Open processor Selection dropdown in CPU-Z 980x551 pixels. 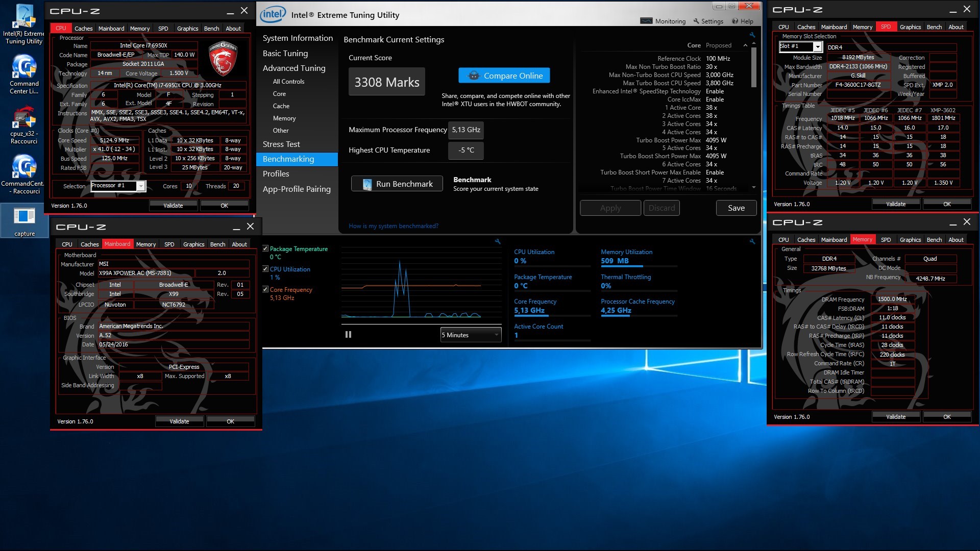click(141, 186)
